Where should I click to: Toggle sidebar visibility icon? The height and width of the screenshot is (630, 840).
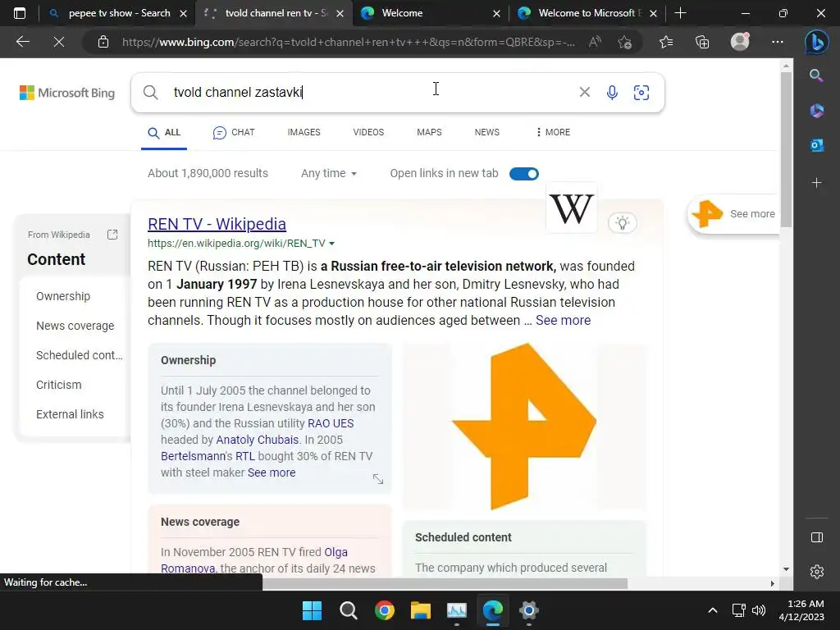click(x=816, y=537)
